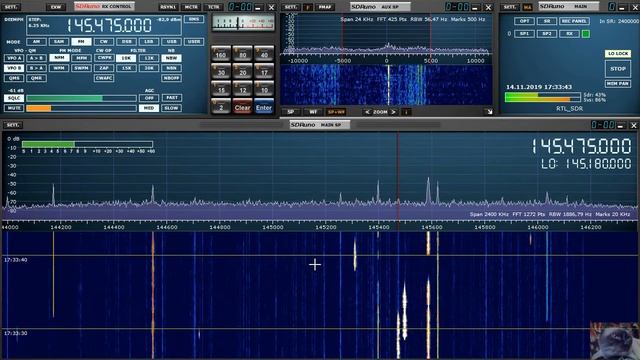
Task: Tap the 20 band keypad button
Action: 242,71
